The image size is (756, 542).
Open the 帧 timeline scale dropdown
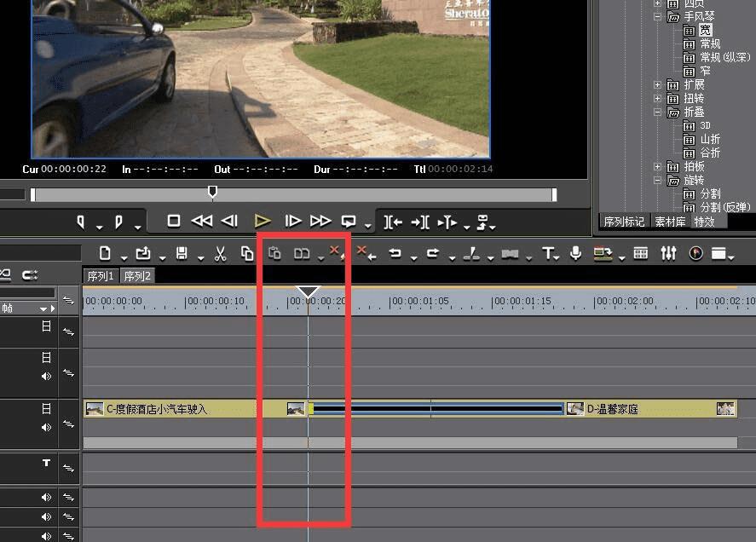(x=43, y=308)
